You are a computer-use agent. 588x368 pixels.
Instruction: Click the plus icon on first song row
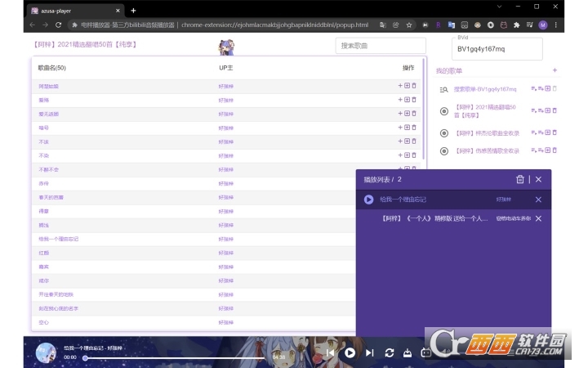[x=400, y=86]
